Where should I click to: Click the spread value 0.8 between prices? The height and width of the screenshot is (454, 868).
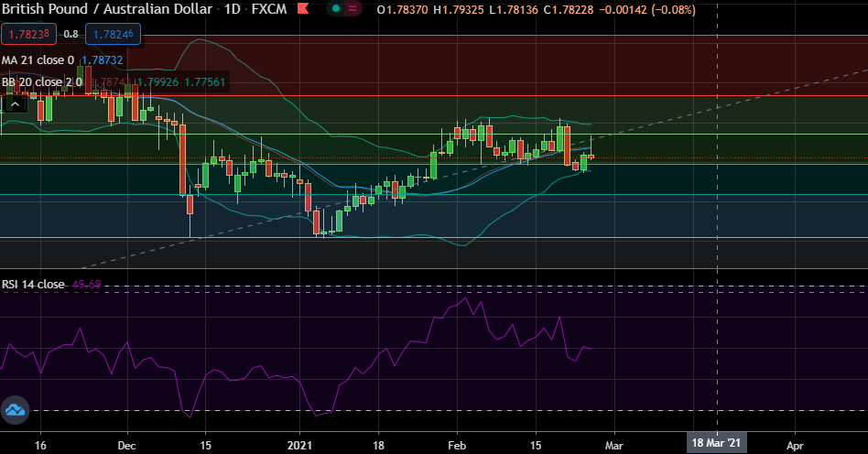tap(71, 35)
